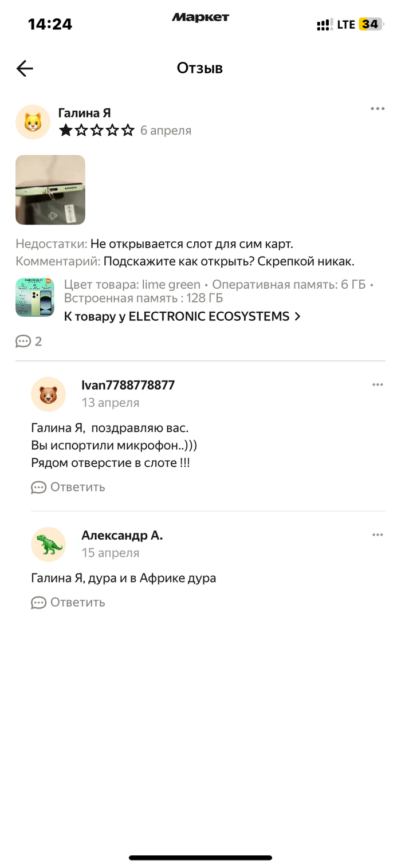This screenshot has width=401, height=868.
Task: Tap the username Ivan7788778877
Action: pos(128,385)
